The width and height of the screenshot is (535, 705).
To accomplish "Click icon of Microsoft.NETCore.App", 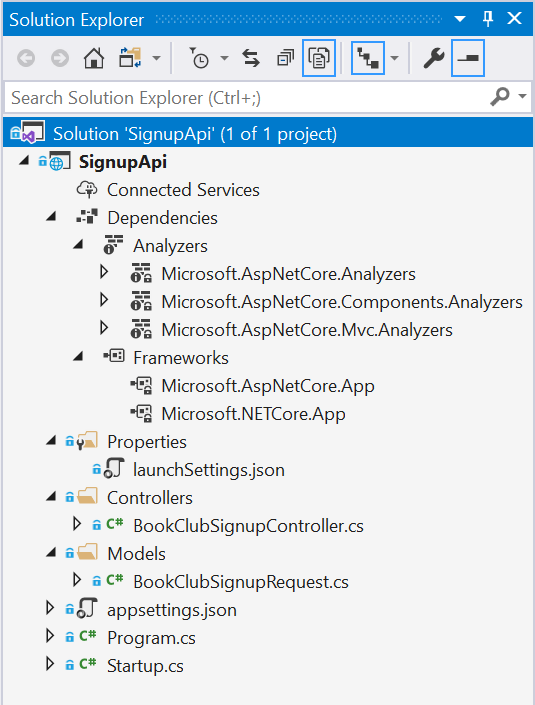I will [141, 413].
